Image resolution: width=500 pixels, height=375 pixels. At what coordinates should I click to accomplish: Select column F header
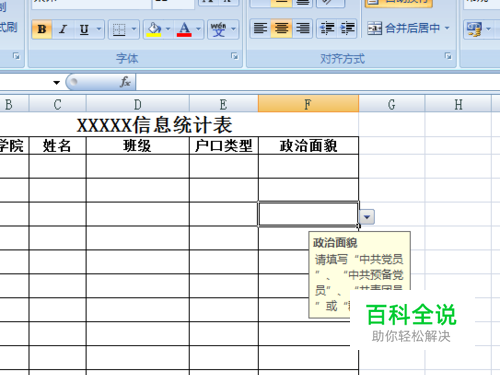(x=308, y=104)
